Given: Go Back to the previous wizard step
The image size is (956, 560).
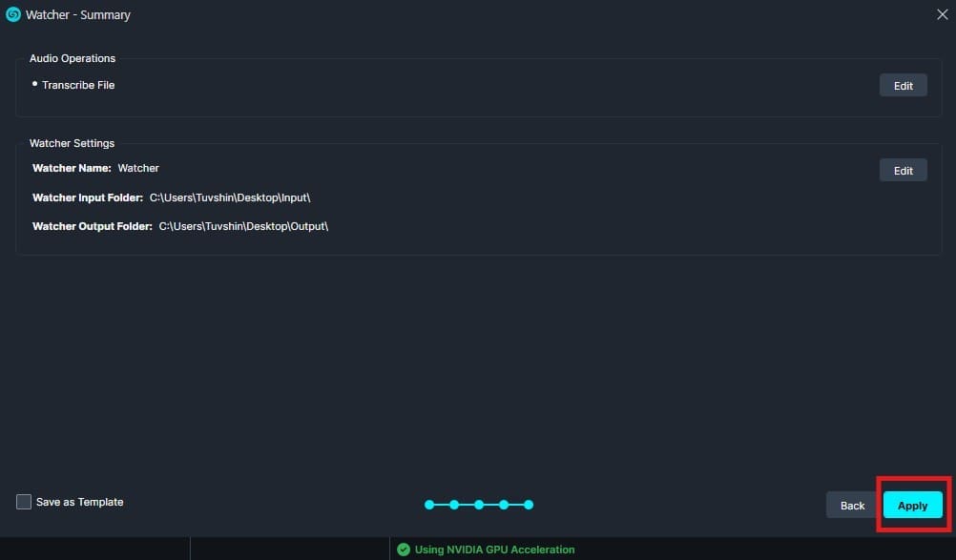Looking at the screenshot, I should (852, 506).
